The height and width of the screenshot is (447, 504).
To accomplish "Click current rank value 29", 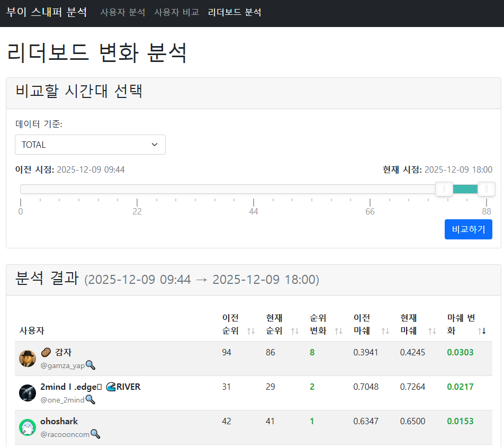I will (271, 387).
